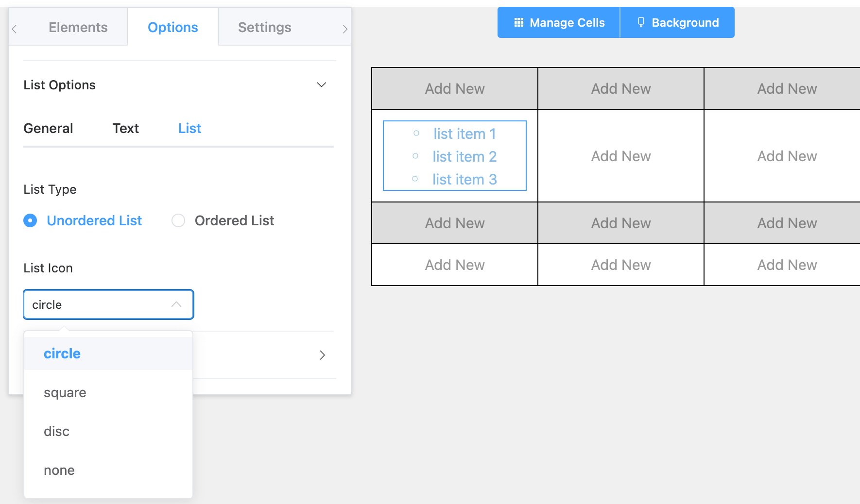Click the Manage Cells grid icon
860x504 pixels.
tap(518, 22)
